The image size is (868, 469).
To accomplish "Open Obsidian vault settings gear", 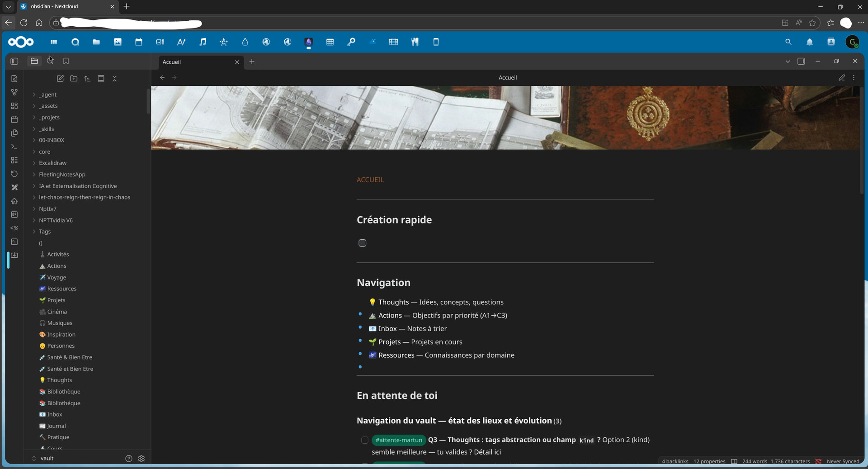I will (142, 459).
